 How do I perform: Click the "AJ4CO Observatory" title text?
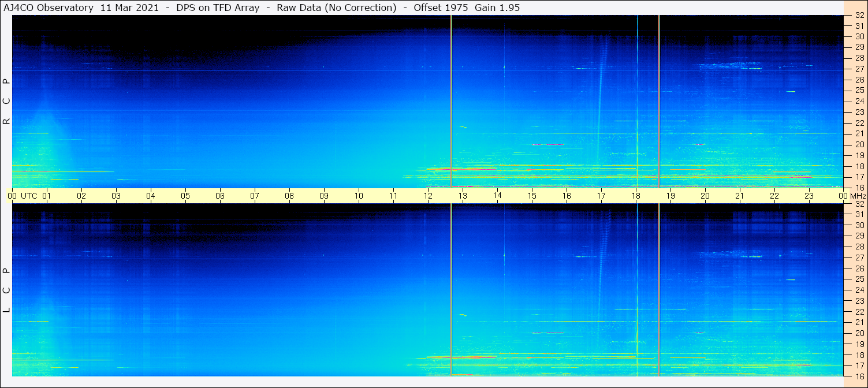pyautogui.click(x=49, y=7)
